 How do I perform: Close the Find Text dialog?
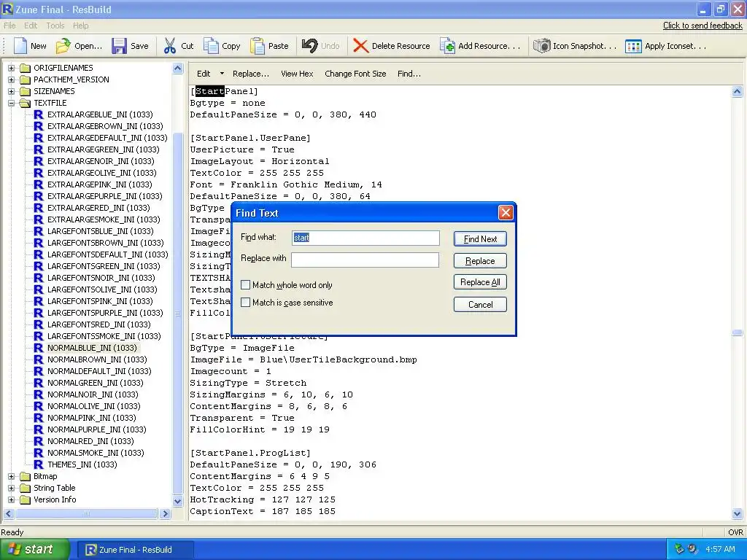tap(506, 212)
